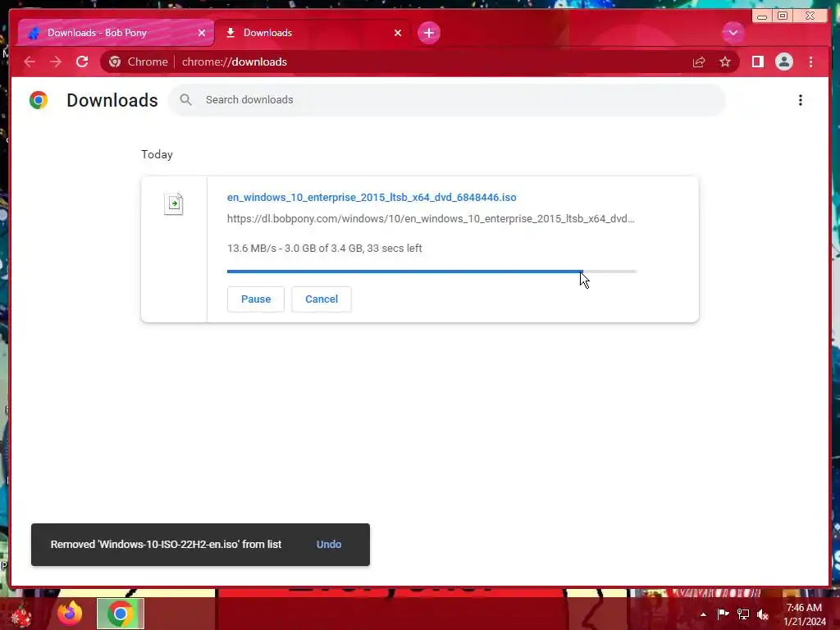This screenshot has height=630, width=840.
Task: Open the Start button on taskbar
Action: click(21, 614)
